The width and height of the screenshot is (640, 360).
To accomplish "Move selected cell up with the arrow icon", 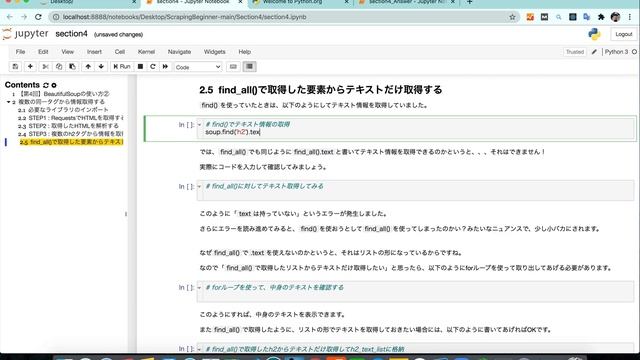I will 88,67.
